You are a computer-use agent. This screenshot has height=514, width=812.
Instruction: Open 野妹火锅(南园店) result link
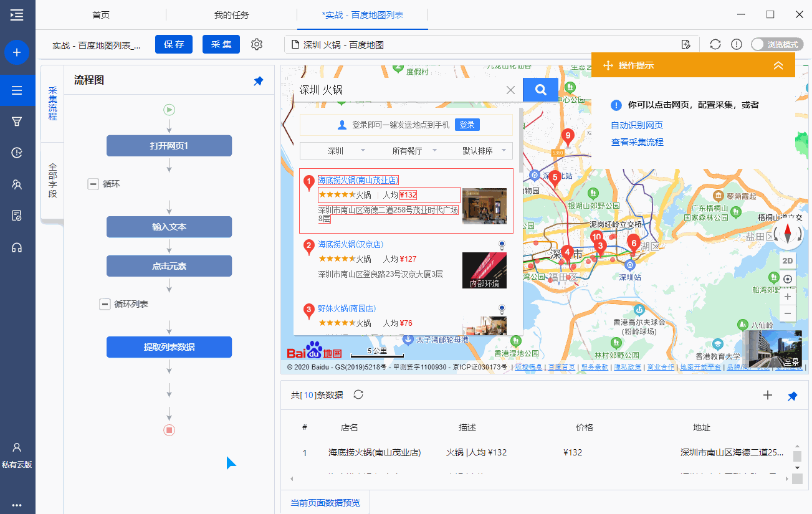click(x=347, y=308)
